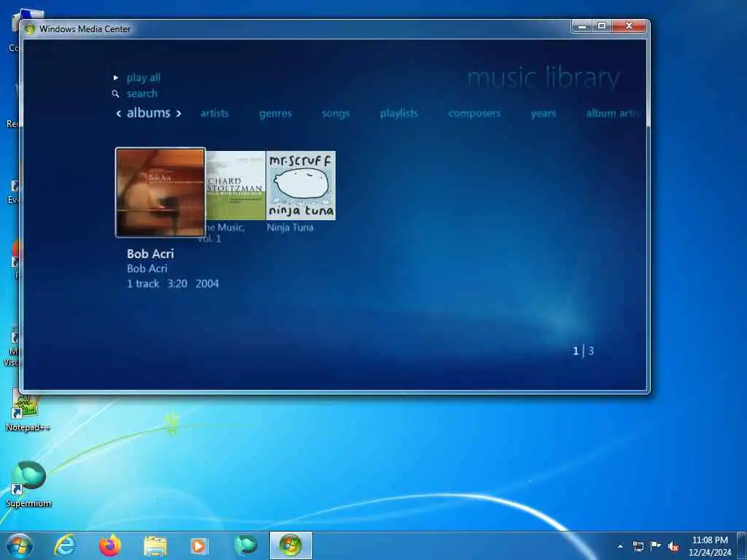This screenshot has height=560, width=747.
Task: Click the '1 track' text
Action: 143,284
